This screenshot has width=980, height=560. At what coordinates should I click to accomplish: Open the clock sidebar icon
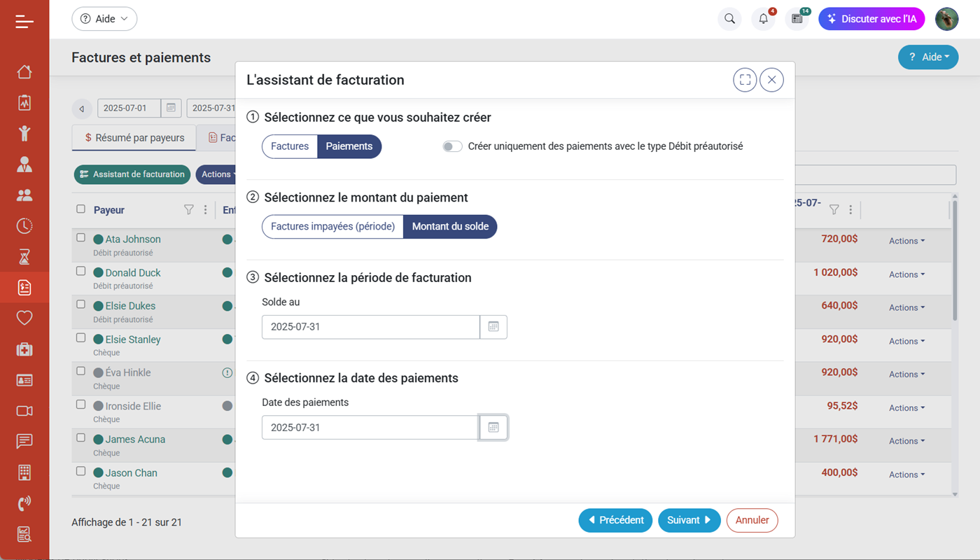pyautogui.click(x=24, y=225)
